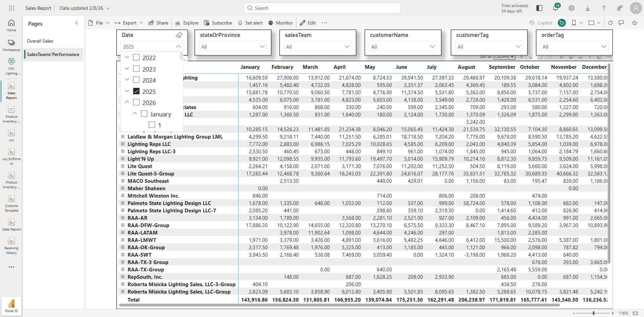Screen dimensions: 644x317
Task: Check the 2022 year checkbox
Action: click(137, 57)
